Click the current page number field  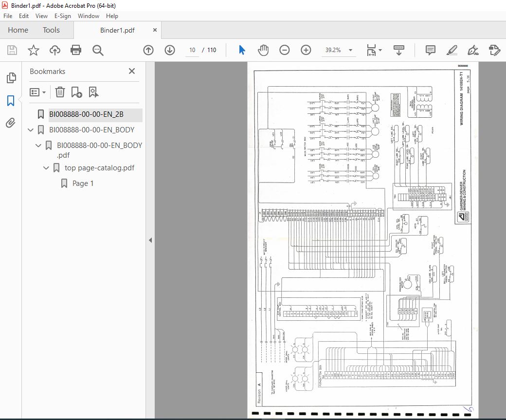pyautogui.click(x=192, y=50)
